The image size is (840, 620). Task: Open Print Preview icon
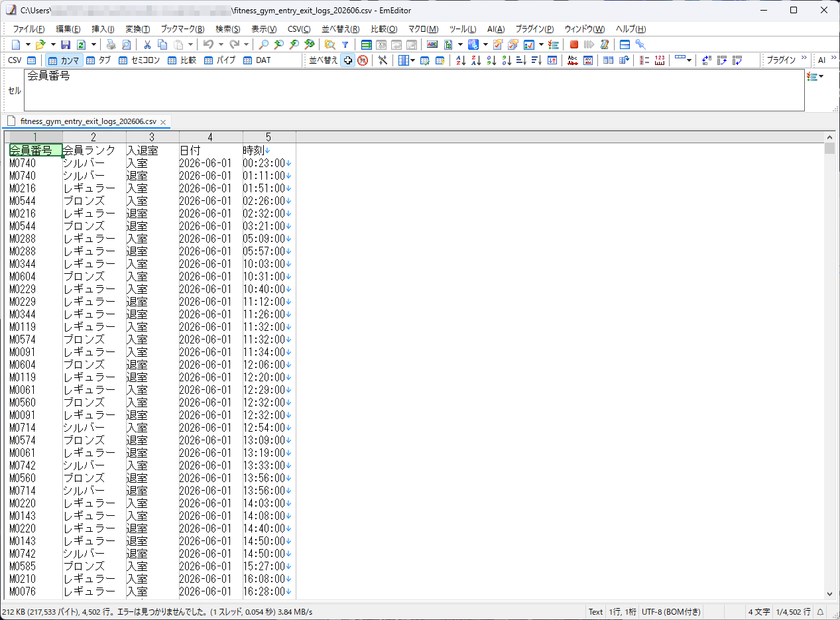point(126,44)
